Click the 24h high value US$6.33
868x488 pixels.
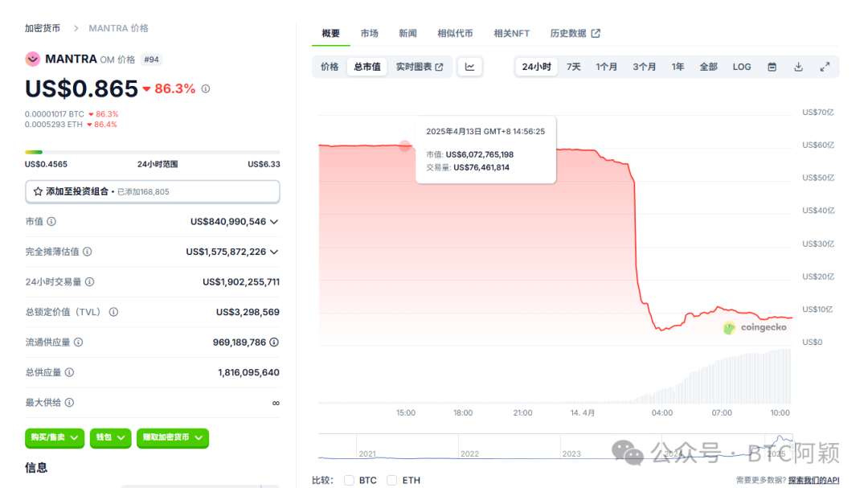pyautogui.click(x=264, y=164)
